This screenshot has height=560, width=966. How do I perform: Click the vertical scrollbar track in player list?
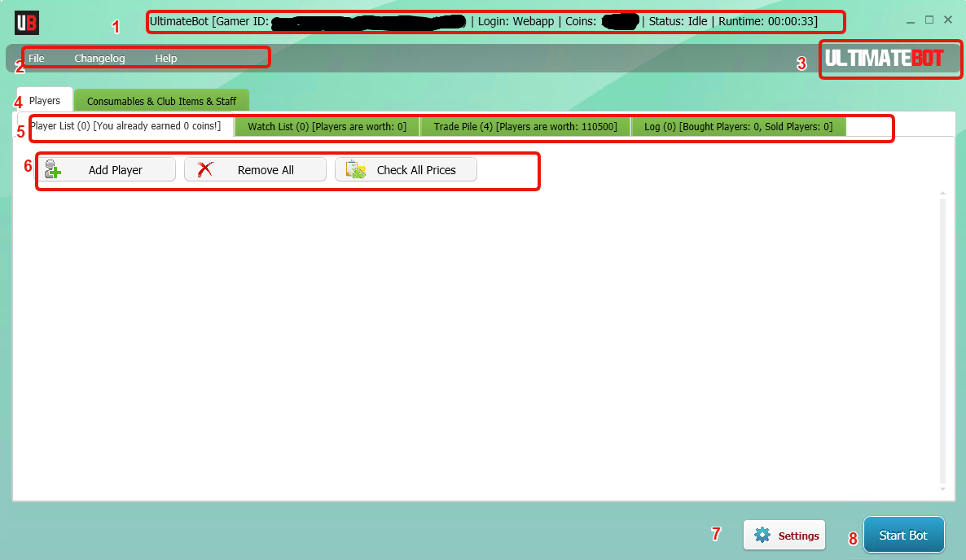pos(942,341)
